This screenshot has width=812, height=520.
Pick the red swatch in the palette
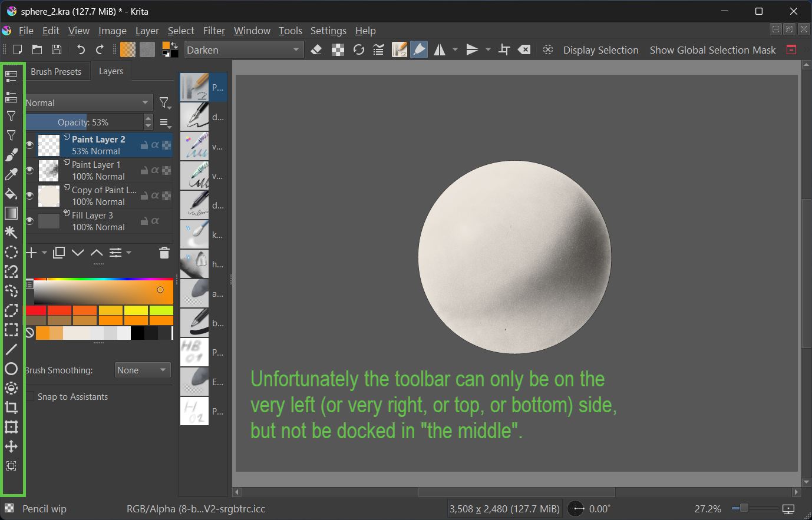(35, 310)
